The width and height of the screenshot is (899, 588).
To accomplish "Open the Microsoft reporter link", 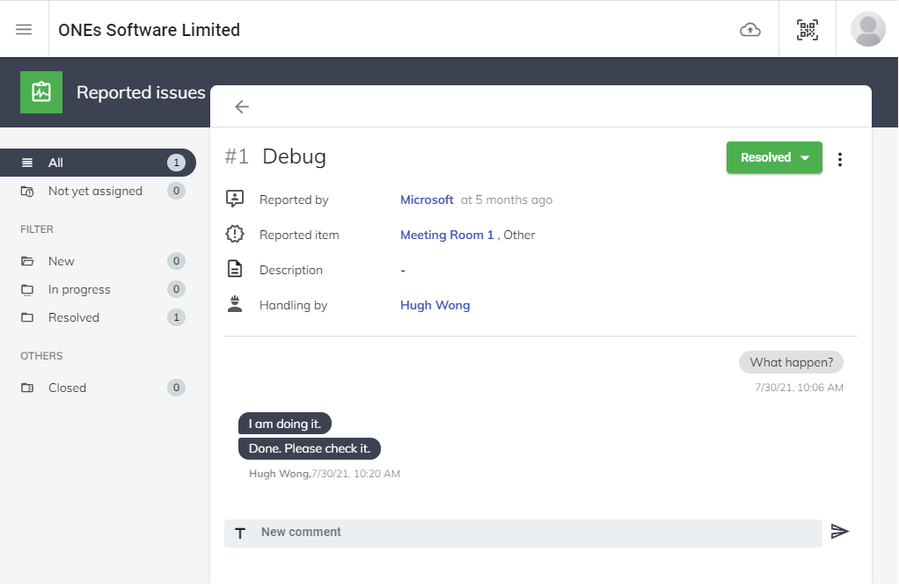I will pyautogui.click(x=427, y=200).
